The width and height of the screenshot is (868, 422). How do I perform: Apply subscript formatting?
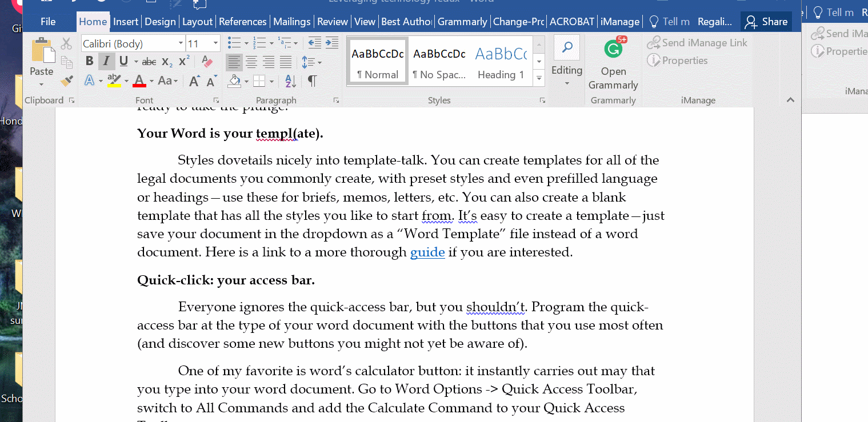tap(167, 62)
